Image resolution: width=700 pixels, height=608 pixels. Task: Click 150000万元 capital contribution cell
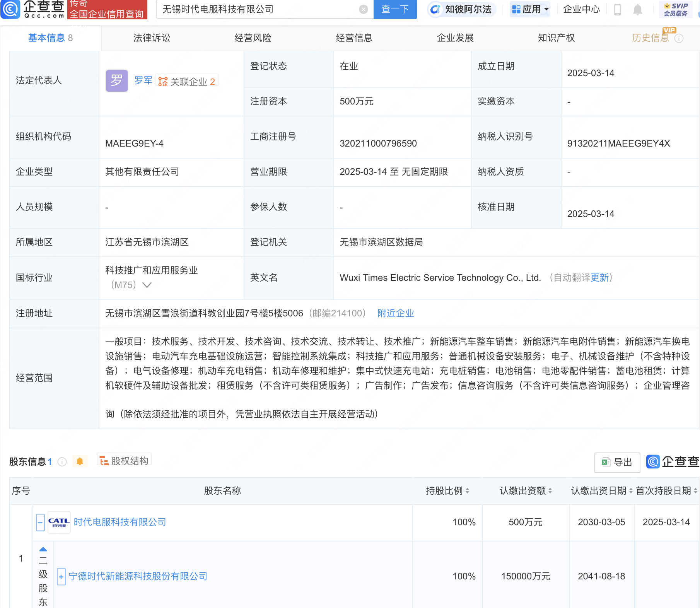pyautogui.click(x=526, y=576)
